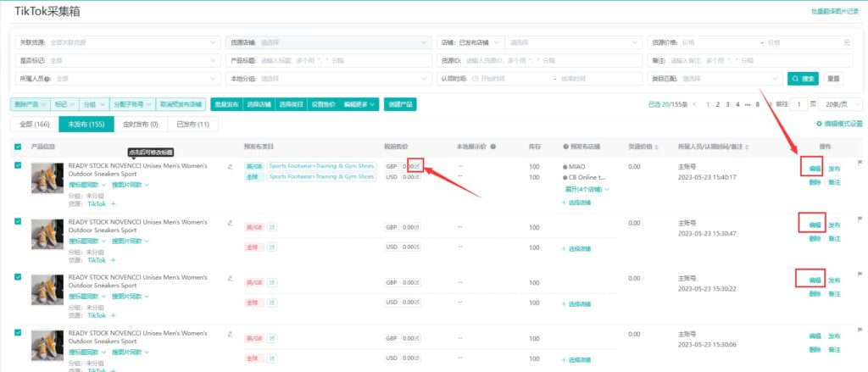Click the help icon next to 本地展示价 header
Image resolution: width=868 pixels, height=372 pixels.
pyautogui.click(x=492, y=147)
